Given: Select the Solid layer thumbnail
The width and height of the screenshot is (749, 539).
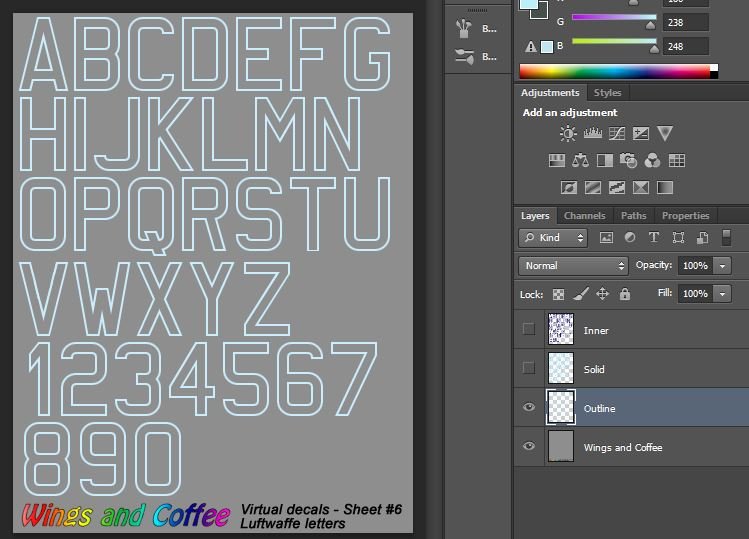Looking at the screenshot, I should [561, 368].
